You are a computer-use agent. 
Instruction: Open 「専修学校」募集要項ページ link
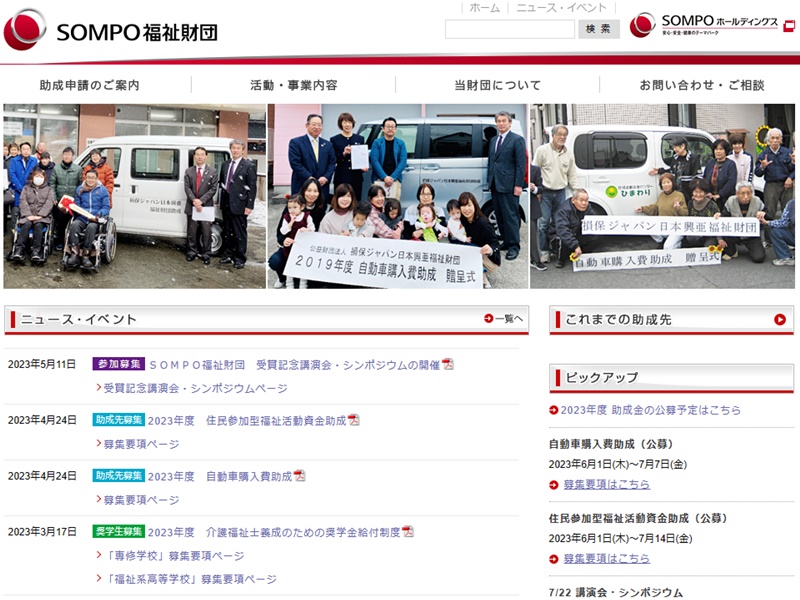[174, 556]
